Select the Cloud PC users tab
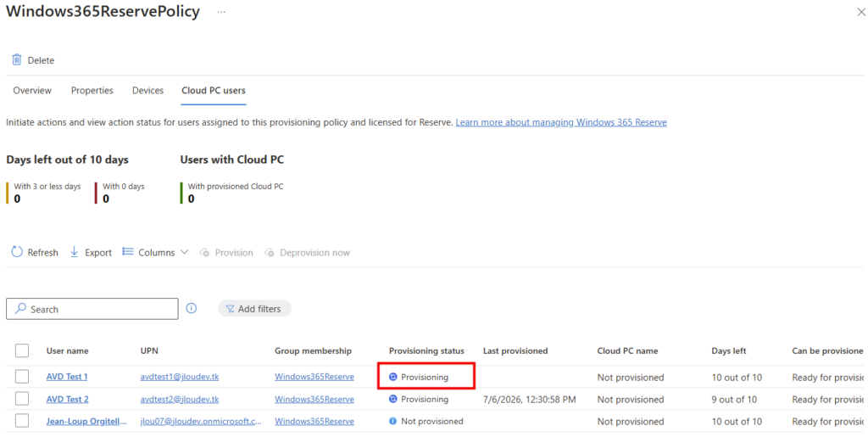 (214, 90)
